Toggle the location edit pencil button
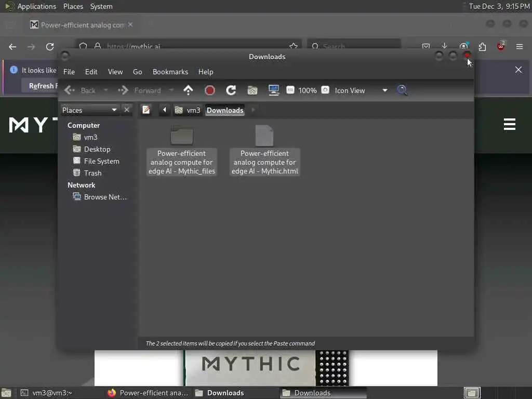The image size is (532, 399). (146, 110)
